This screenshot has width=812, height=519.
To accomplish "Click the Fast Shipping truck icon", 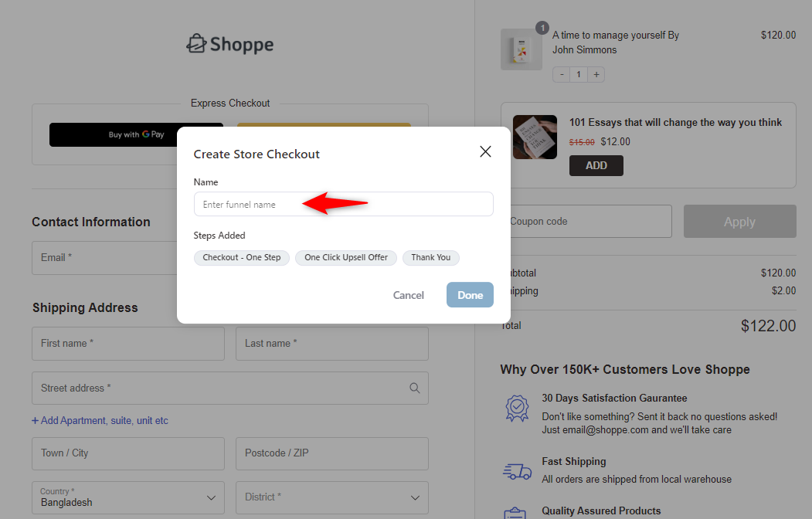I will pyautogui.click(x=517, y=471).
